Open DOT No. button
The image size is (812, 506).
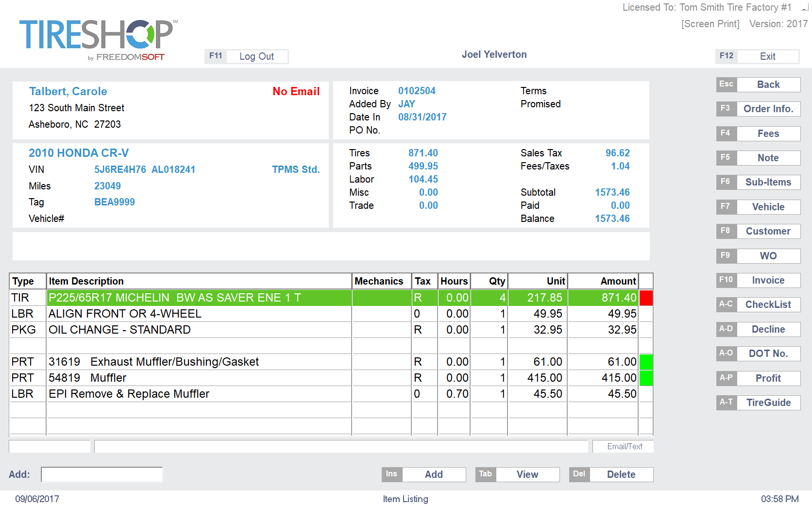pos(758,354)
